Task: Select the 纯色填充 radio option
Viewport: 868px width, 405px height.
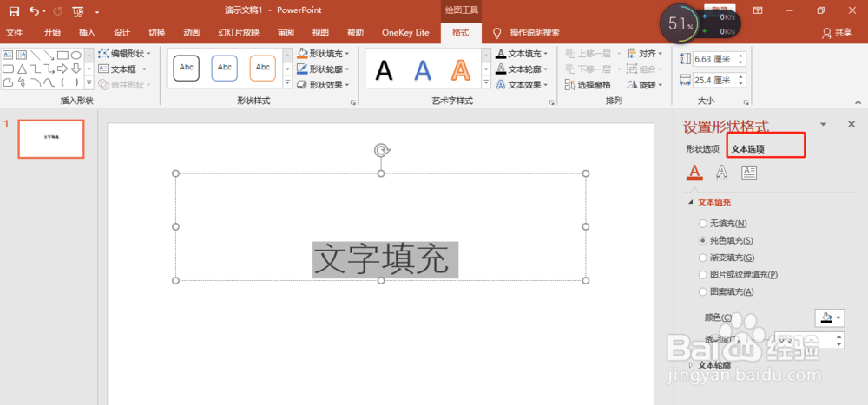Action: 702,241
